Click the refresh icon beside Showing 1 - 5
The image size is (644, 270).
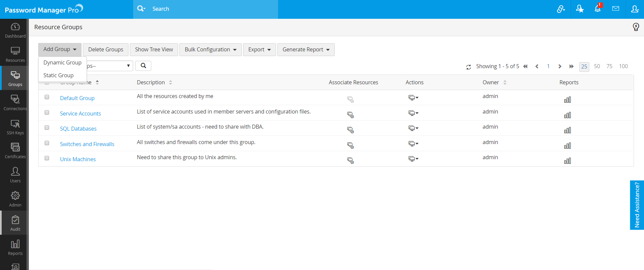coord(469,67)
